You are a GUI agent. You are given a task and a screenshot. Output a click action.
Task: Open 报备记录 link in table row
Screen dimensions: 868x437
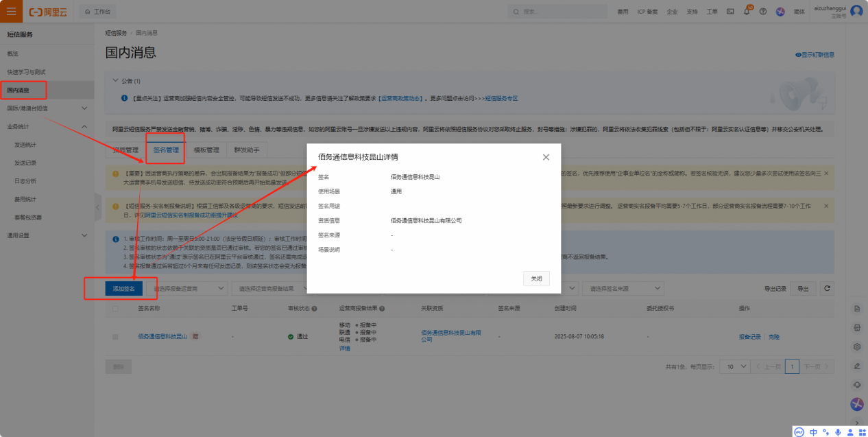click(750, 337)
